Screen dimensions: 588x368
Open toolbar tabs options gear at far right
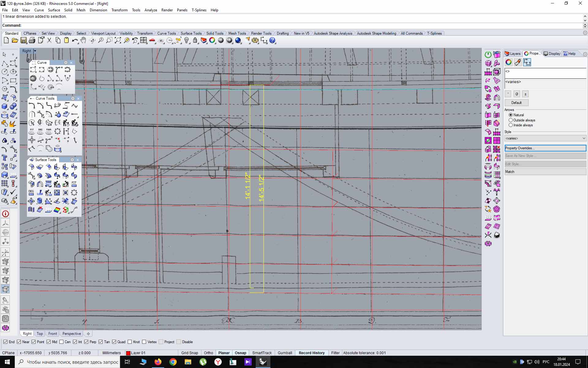[x=585, y=33]
